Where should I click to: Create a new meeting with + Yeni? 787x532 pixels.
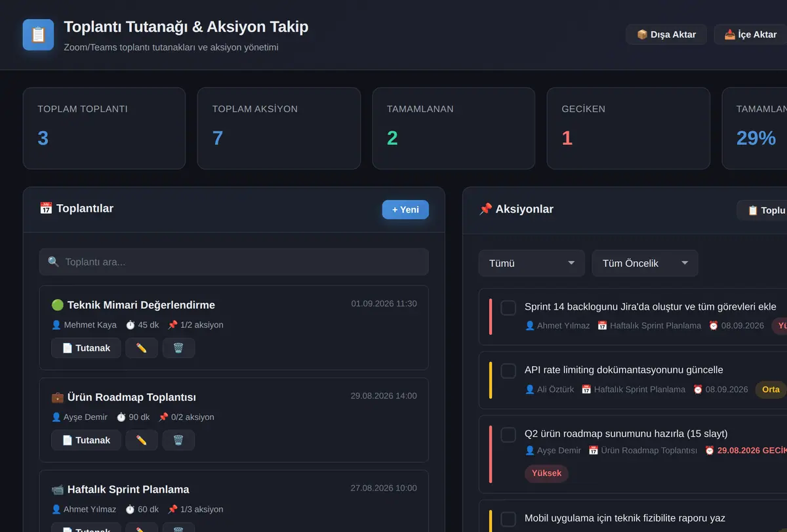click(x=405, y=209)
